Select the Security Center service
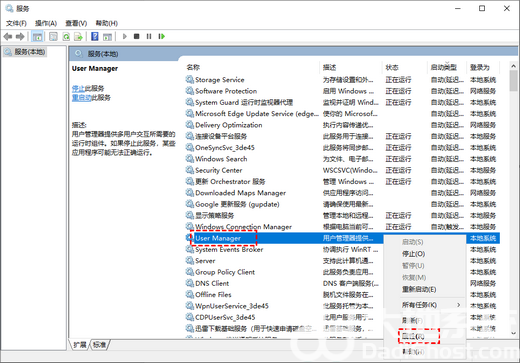Screen dimensions: 520x363 coord(342,170)
